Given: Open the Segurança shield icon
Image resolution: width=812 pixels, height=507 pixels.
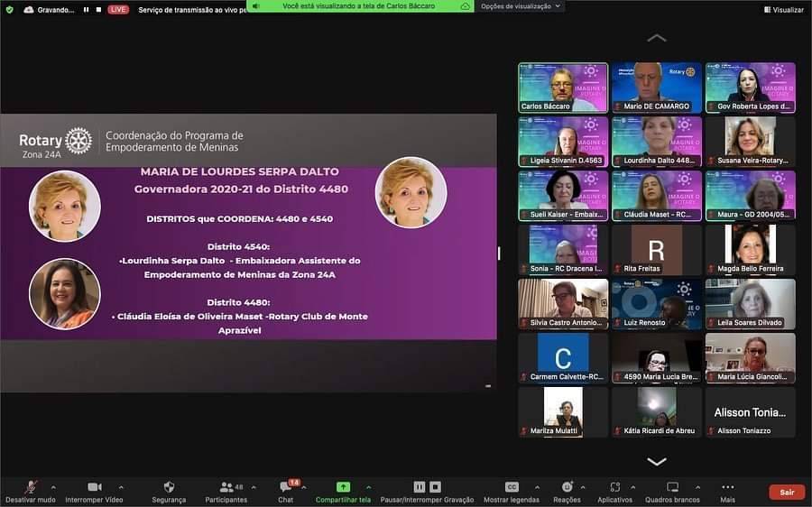Looking at the screenshot, I should click(169, 487).
